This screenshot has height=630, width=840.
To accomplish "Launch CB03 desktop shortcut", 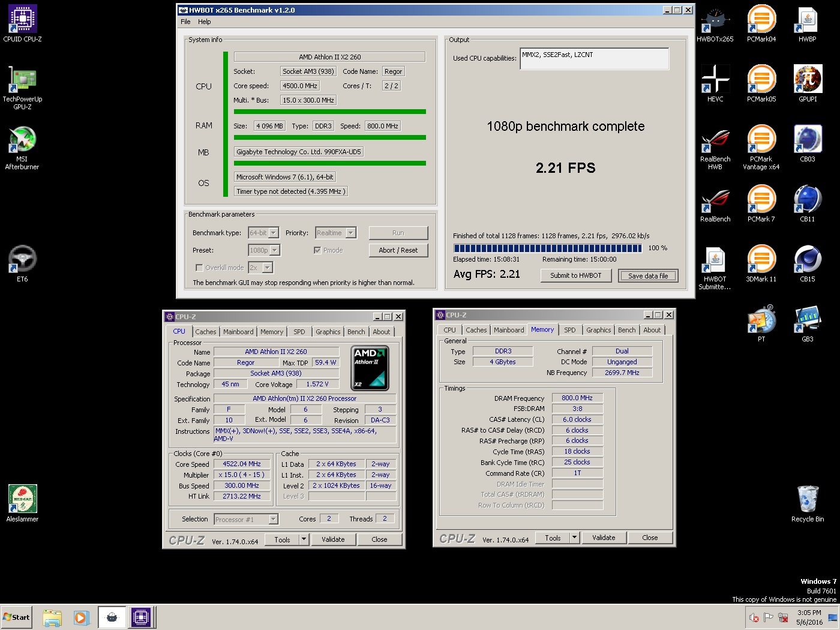I will click(x=808, y=143).
